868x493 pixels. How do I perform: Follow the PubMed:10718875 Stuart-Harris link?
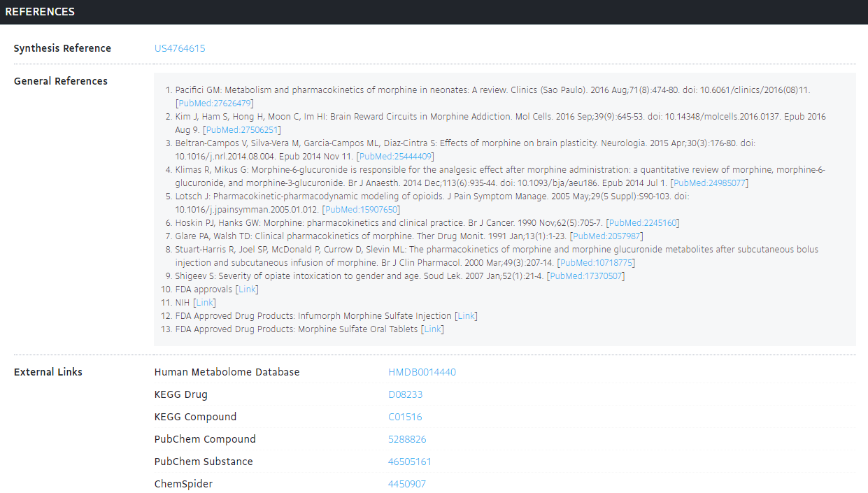597,263
